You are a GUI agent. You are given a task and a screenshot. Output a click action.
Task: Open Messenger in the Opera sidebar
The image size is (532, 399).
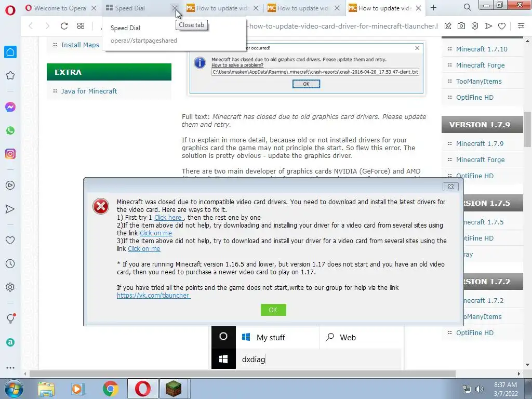pyautogui.click(x=10, y=107)
